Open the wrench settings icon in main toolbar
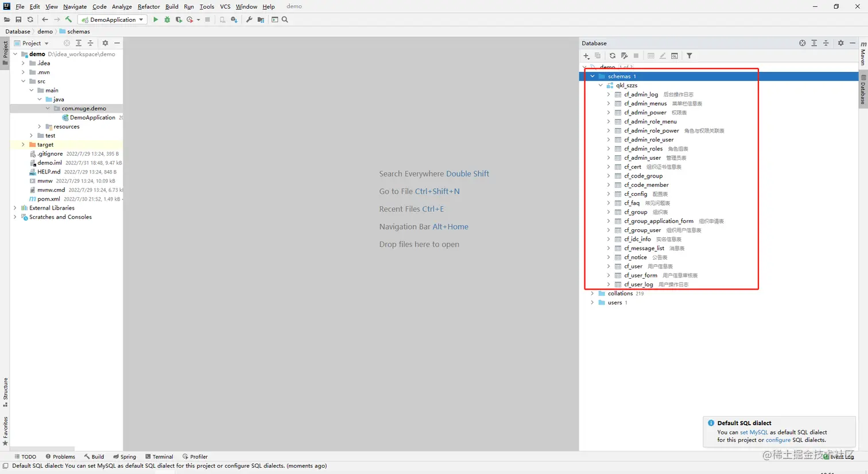The image size is (868, 474). [x=249, y=20]
